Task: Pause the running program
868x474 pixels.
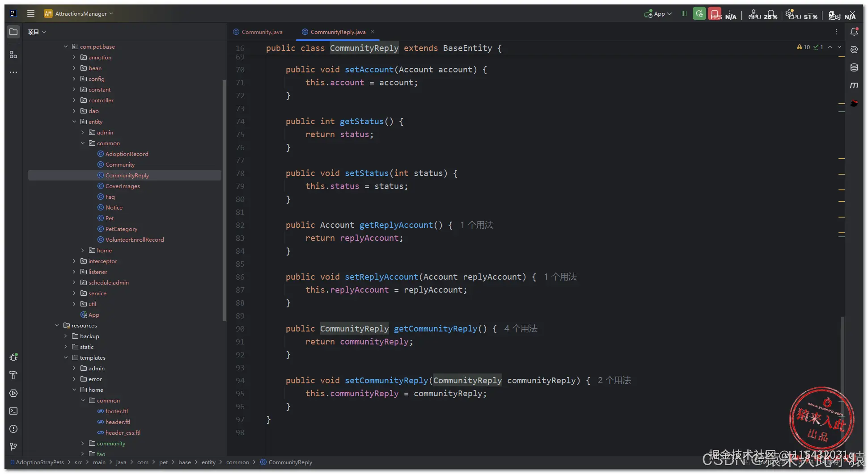Action: pos(684,13)
